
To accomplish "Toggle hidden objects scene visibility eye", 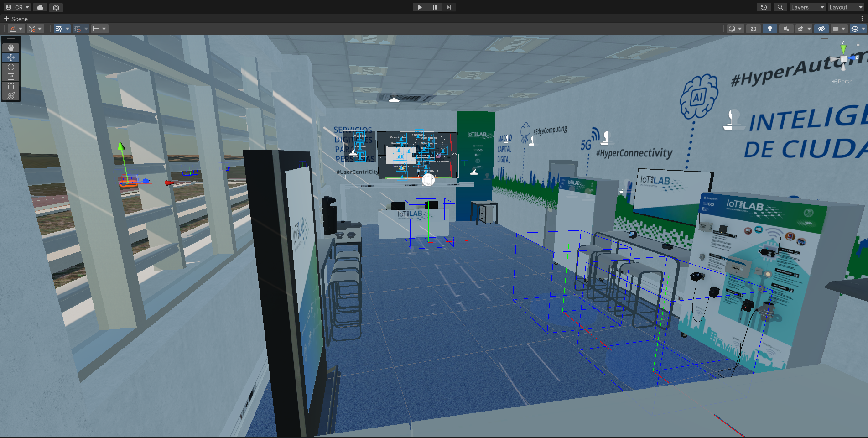I will [821, 29].
